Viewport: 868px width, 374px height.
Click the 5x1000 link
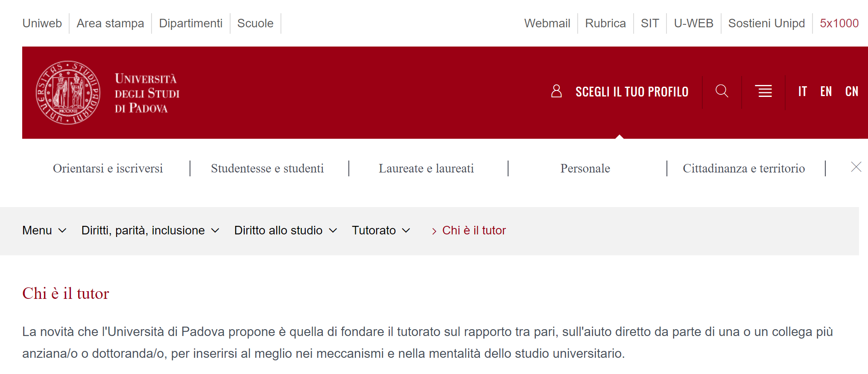839,23
